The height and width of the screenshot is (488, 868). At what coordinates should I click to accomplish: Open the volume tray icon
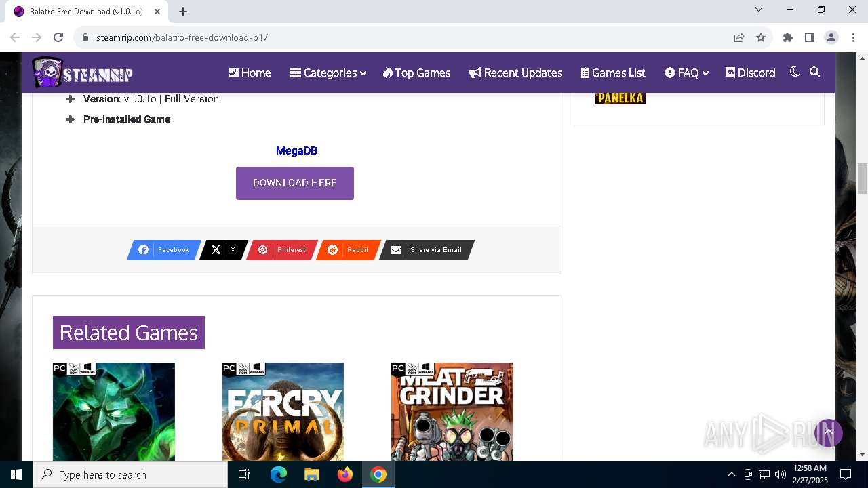tap(781, 474)
